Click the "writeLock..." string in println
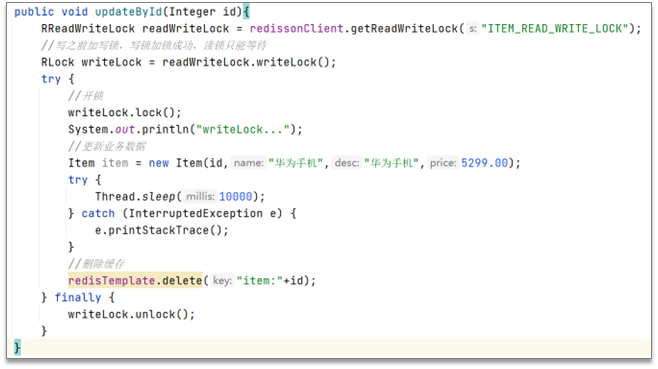This screenshot has width=658, height=369. pyautogui.click(x=243, y=129)
